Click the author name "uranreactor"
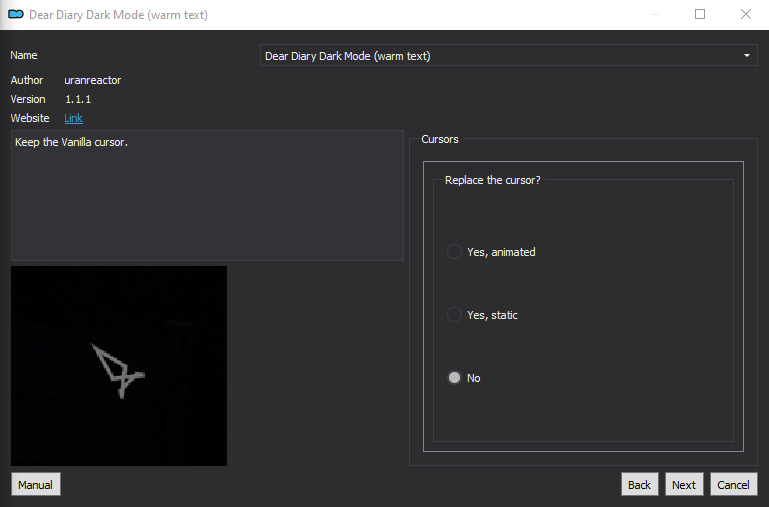769x507 pixels. click(93, 80)
